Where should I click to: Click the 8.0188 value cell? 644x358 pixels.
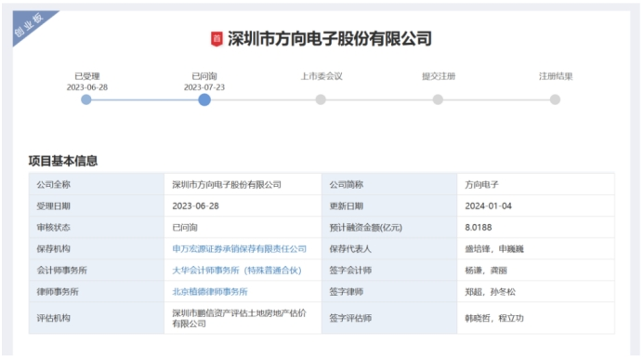coord(536,227)
